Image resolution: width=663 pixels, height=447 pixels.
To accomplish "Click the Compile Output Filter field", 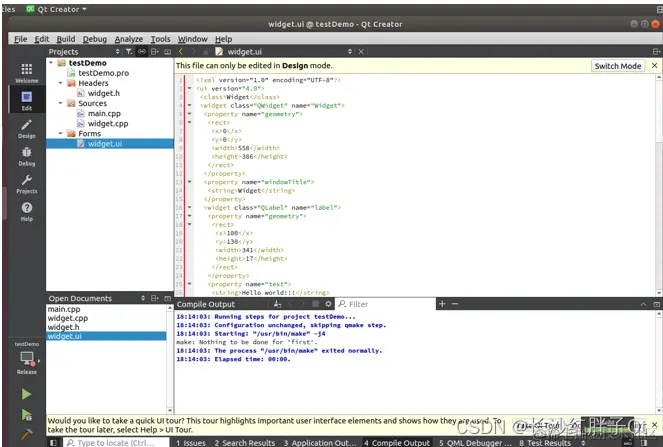I will [x=386, y=304].
